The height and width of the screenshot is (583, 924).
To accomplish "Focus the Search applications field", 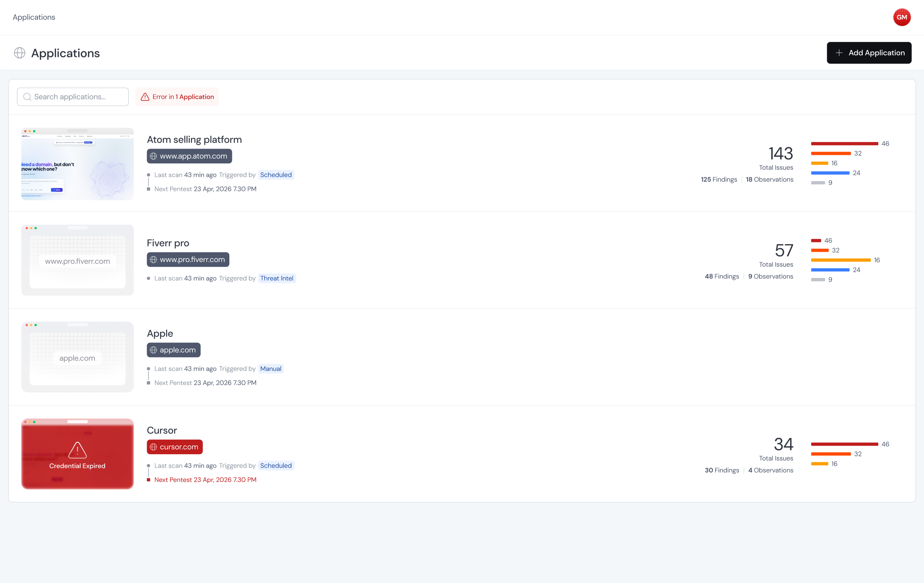I will click(73, 97).
